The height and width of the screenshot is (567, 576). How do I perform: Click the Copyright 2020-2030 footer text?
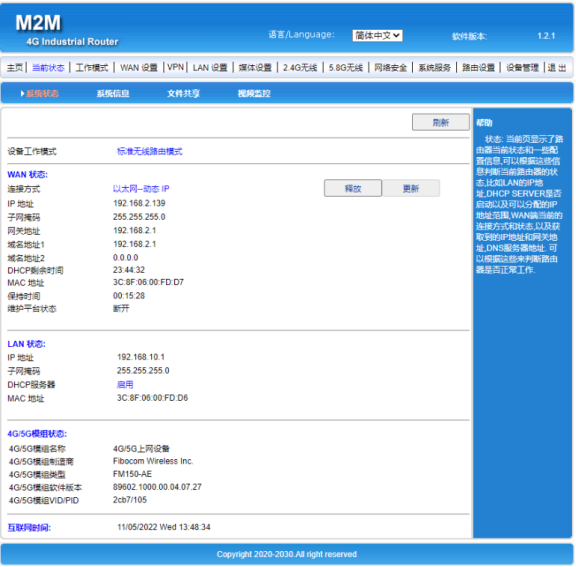[287, 554]
